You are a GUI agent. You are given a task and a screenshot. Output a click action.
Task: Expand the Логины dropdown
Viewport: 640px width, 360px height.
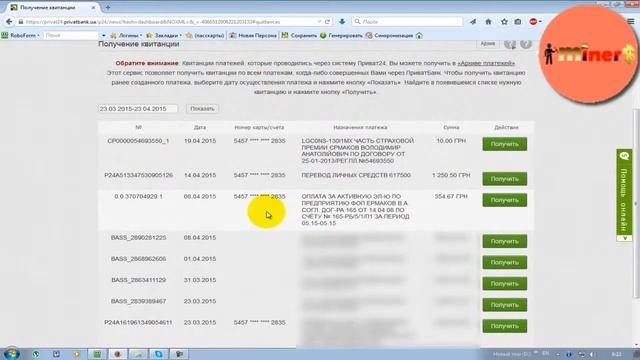[126, 36]
